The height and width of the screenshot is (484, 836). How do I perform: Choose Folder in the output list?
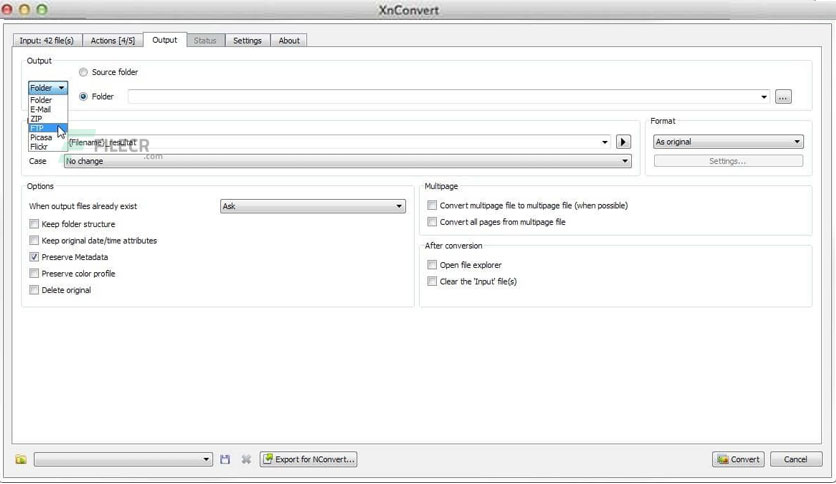(x=48, y=100)
